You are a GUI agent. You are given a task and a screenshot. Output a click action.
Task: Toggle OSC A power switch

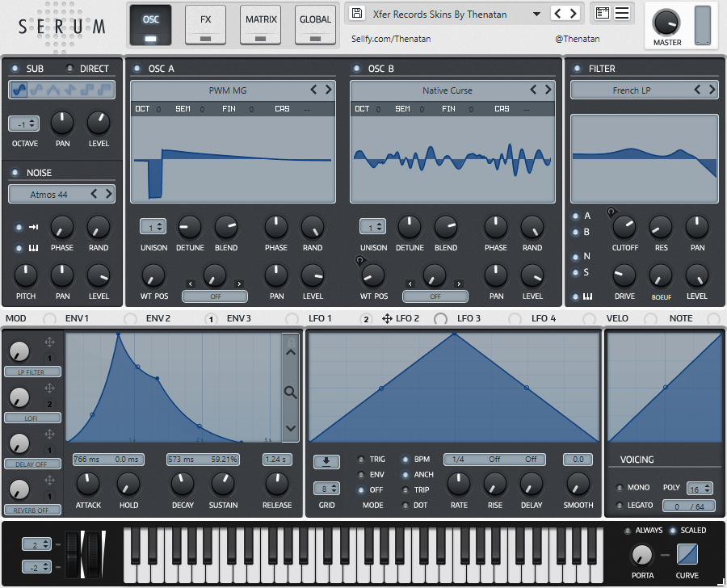pos(137,69)
